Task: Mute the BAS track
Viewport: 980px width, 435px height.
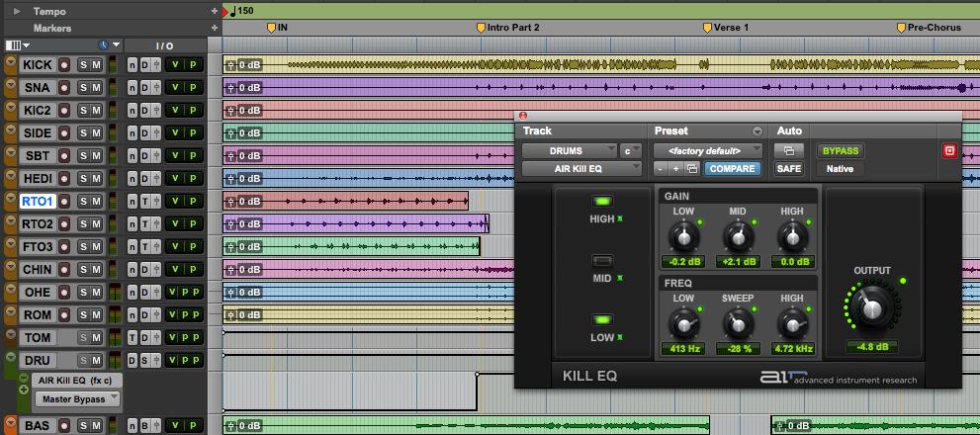Action: point(96,426)
